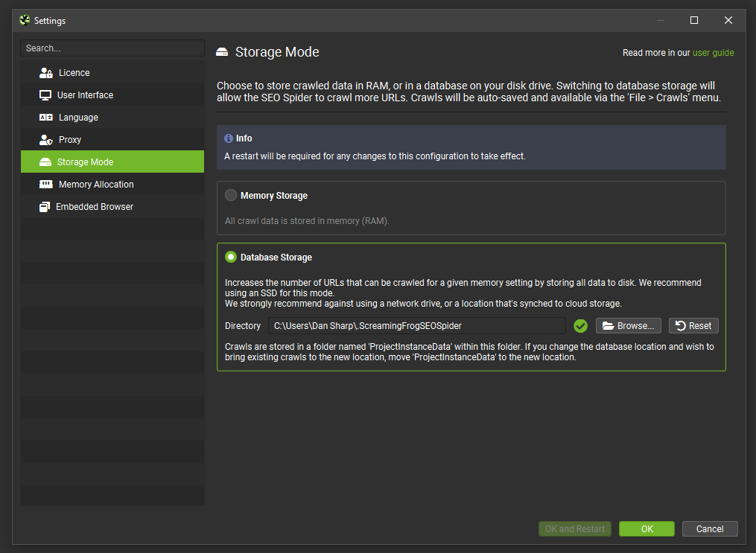Click the User Interface monitor icon

45,95
